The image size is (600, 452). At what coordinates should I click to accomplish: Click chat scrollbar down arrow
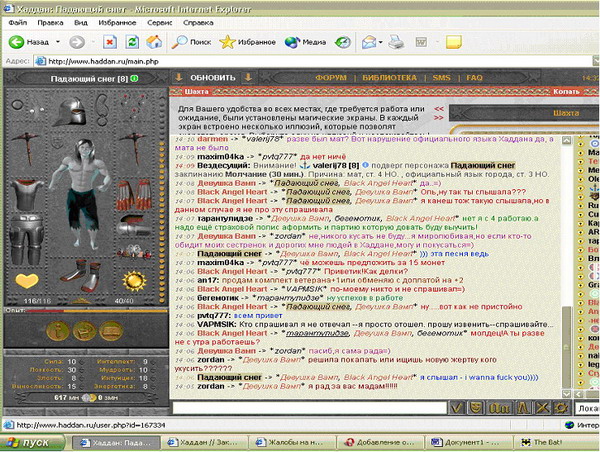tap(566, 393)
